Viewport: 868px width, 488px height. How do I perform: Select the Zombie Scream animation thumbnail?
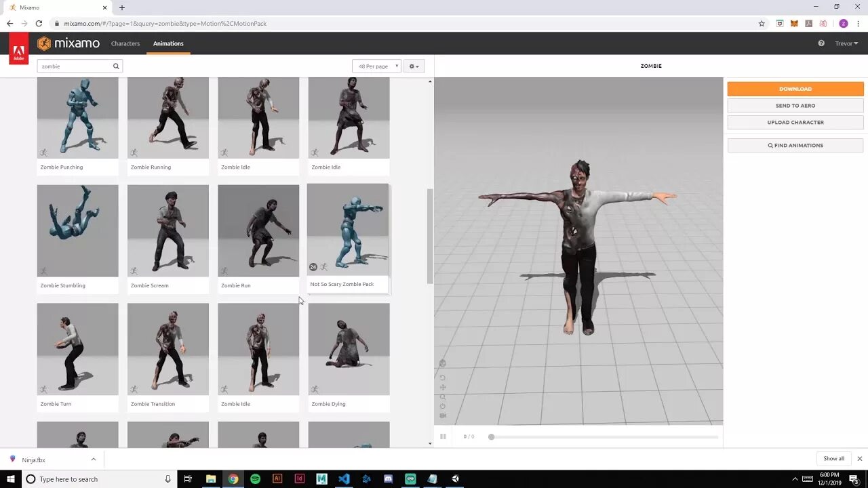click(168, 230)
